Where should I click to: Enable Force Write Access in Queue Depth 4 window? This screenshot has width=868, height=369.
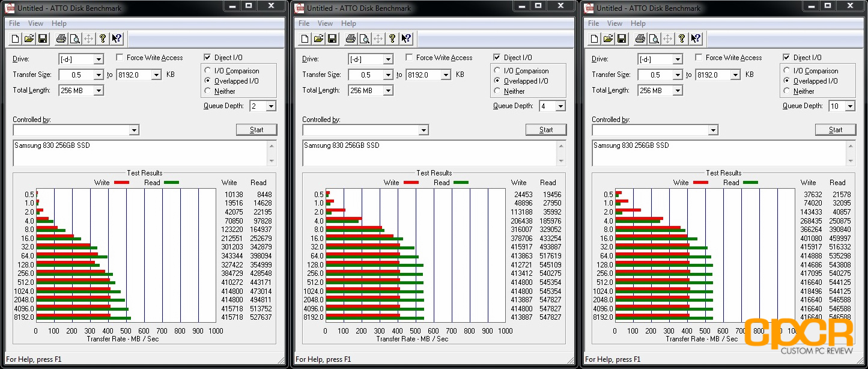pyautogui.click(x=409, y=58)
